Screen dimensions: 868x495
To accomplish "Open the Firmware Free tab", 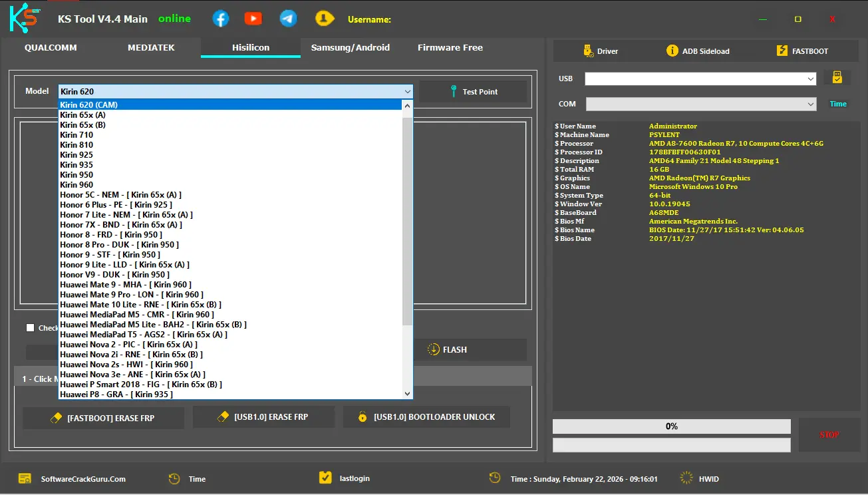I will [450, 48].
